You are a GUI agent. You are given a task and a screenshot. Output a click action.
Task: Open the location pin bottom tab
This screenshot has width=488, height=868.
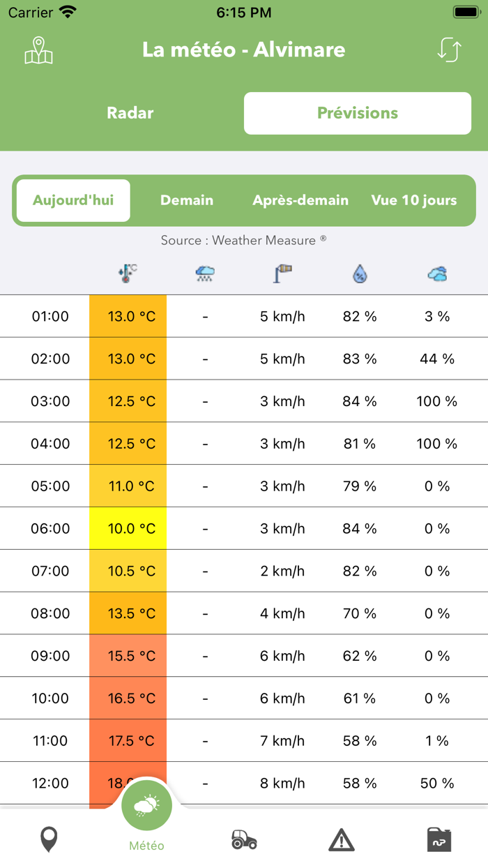(x=49, y=839)
